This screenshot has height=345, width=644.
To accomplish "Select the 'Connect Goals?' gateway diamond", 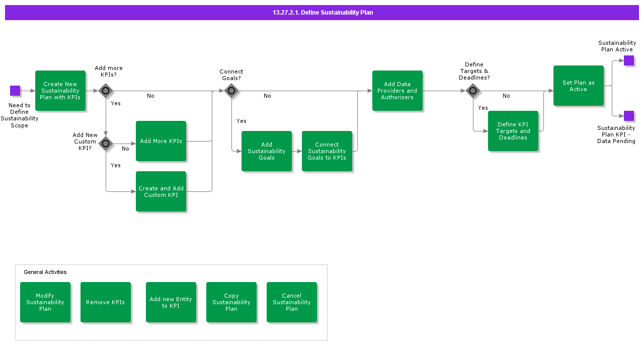I will pos(231,91).
